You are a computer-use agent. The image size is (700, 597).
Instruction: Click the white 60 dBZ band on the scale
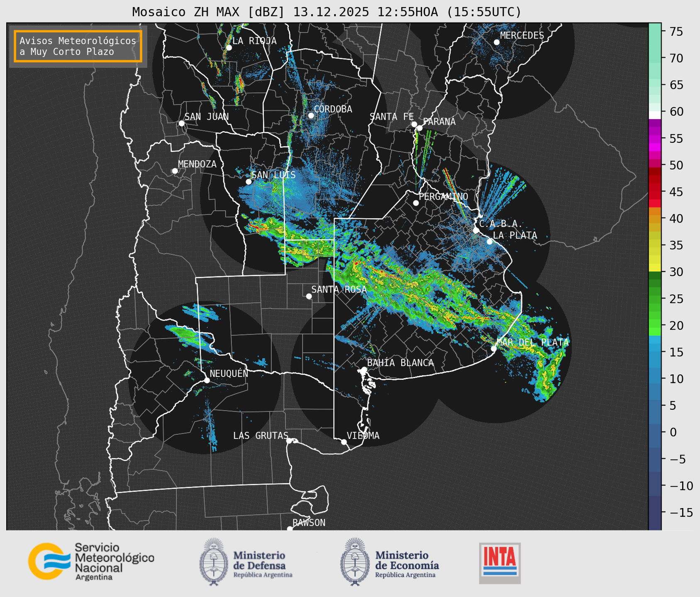(x=655, y=115)
